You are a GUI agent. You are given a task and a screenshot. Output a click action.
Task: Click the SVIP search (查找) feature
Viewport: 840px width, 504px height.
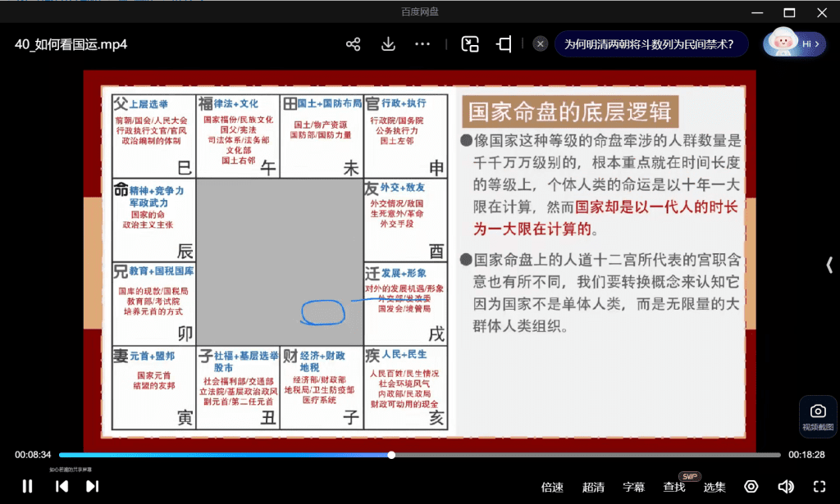point(674,487)
